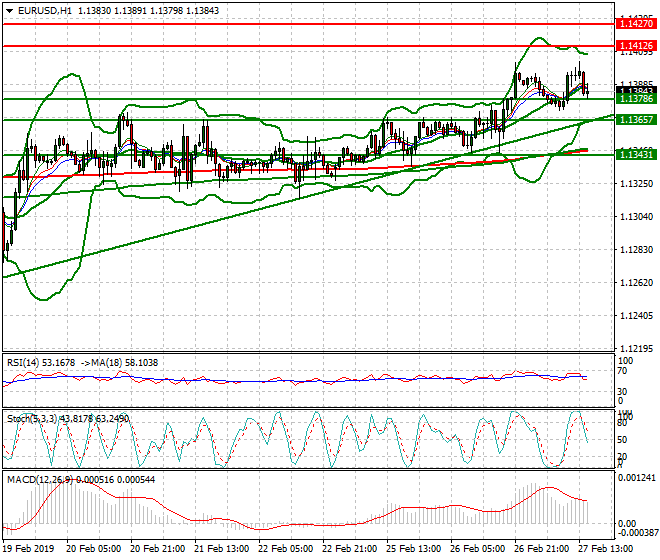Select the green 1.13786 price level label
The image size is (660, 560).
click(636, 99)
